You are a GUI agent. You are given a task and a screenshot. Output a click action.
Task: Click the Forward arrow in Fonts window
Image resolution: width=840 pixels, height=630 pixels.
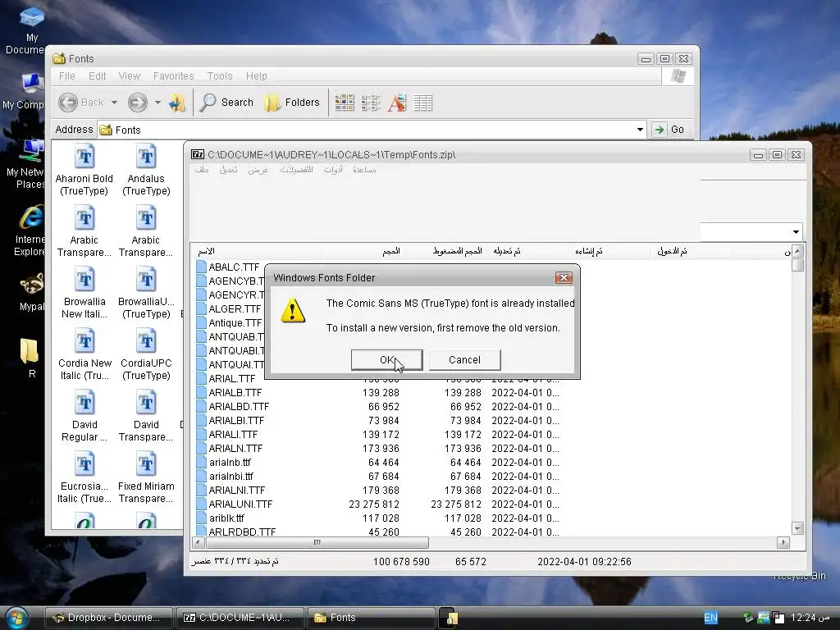tap(138, 103)
